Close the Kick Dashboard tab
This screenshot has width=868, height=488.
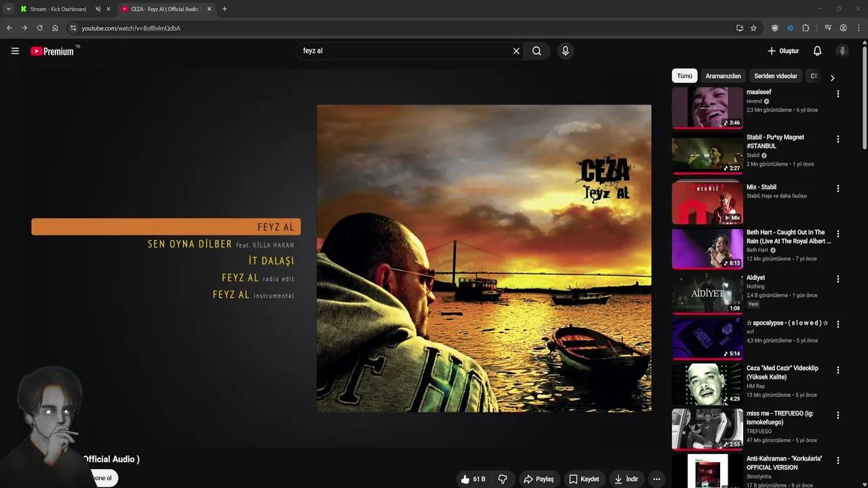pos(108,9)
